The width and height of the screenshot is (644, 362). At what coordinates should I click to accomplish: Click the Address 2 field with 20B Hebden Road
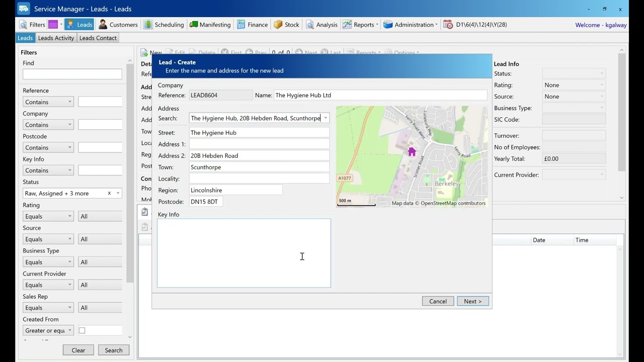259,156
